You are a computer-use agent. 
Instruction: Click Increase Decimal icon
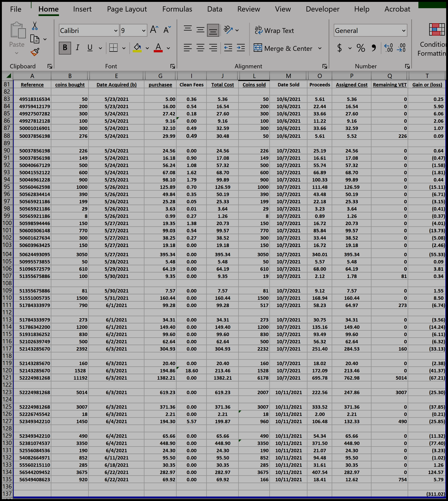coord(388,48)
